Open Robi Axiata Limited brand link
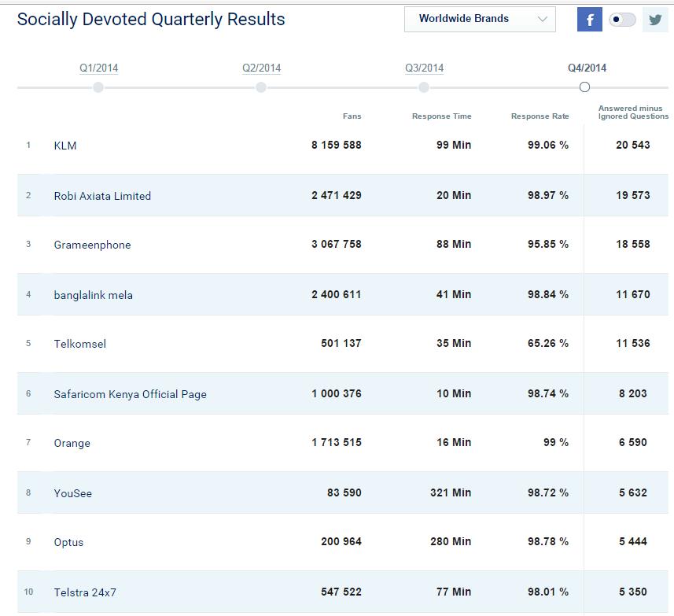This screenshot has height=616, width=674. coord(102,196)
